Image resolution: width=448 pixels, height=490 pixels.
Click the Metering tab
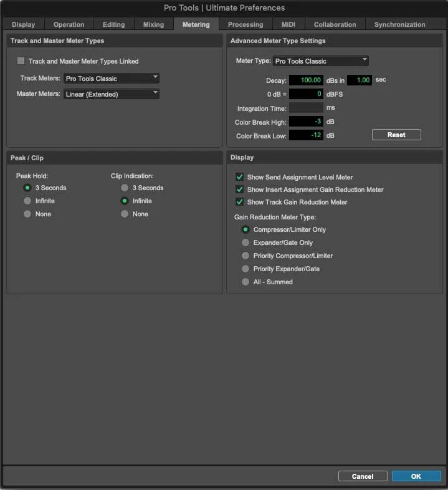(196, 24)
